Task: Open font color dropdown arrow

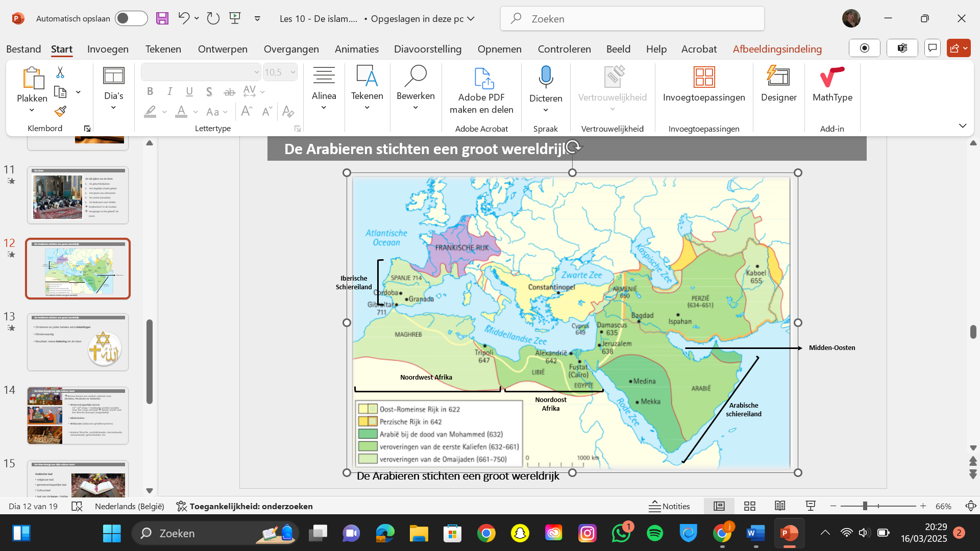Action: [x=195, y=112]
